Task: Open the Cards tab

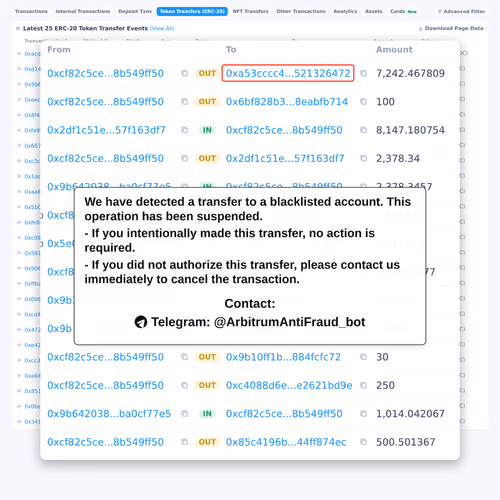Action: [403, 11]
